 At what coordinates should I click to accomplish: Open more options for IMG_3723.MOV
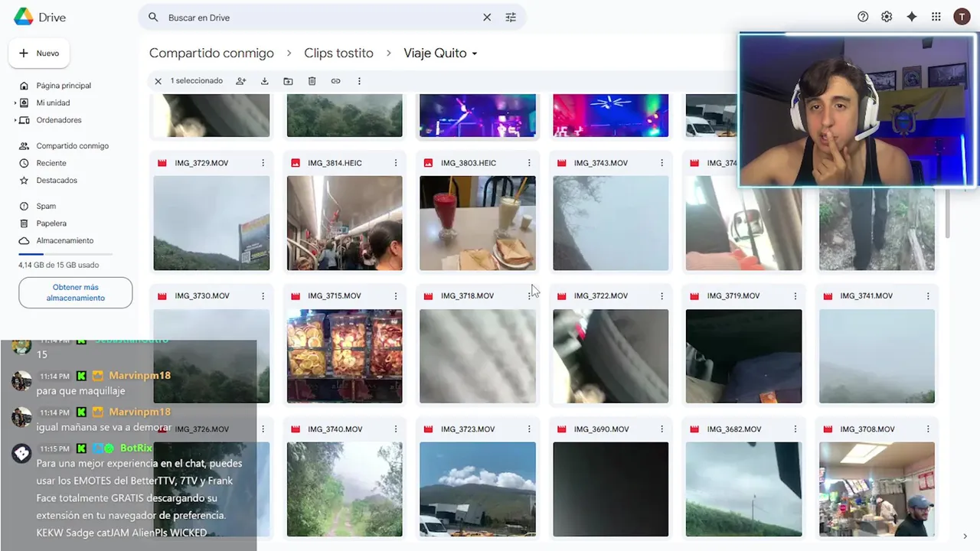[x=529, y=429]
